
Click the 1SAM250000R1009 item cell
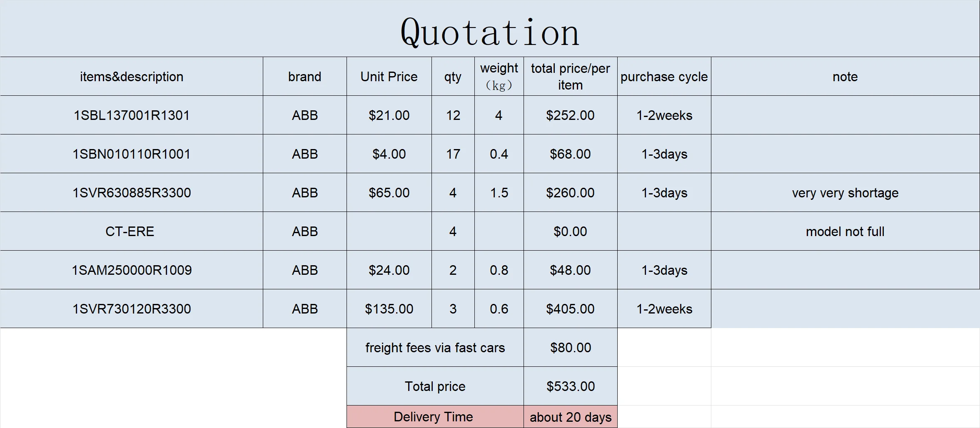(x=132, y=270)
